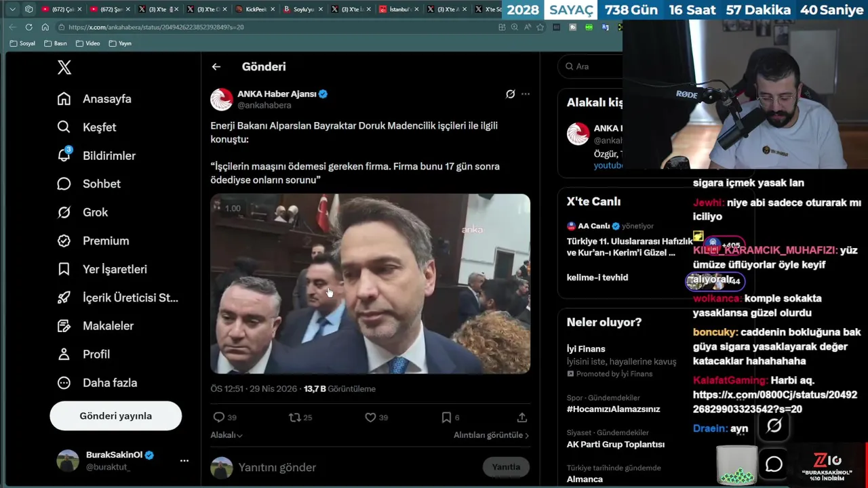868x488 pixels.
Task: Open Makaleler articles icon
Action: (64, 326)
